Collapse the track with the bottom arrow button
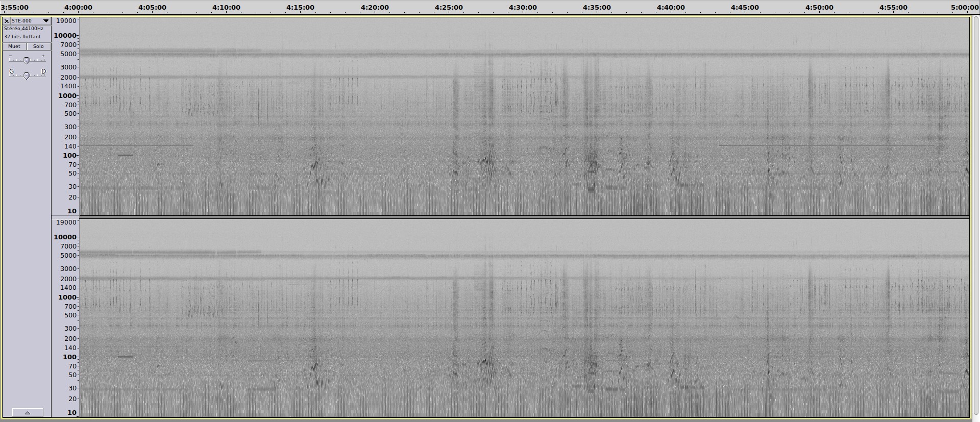Screen dimensions: 980x422 27,412
